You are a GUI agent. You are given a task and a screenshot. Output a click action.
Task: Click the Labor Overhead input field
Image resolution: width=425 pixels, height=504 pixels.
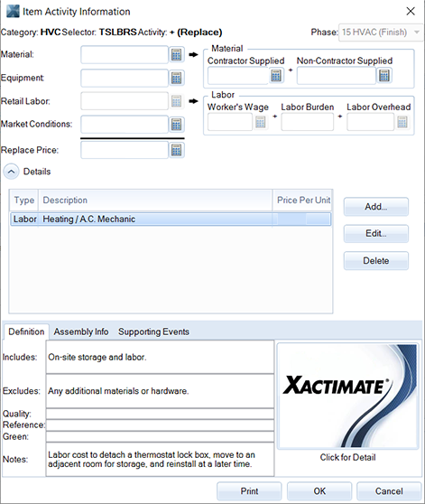[371, 122]
